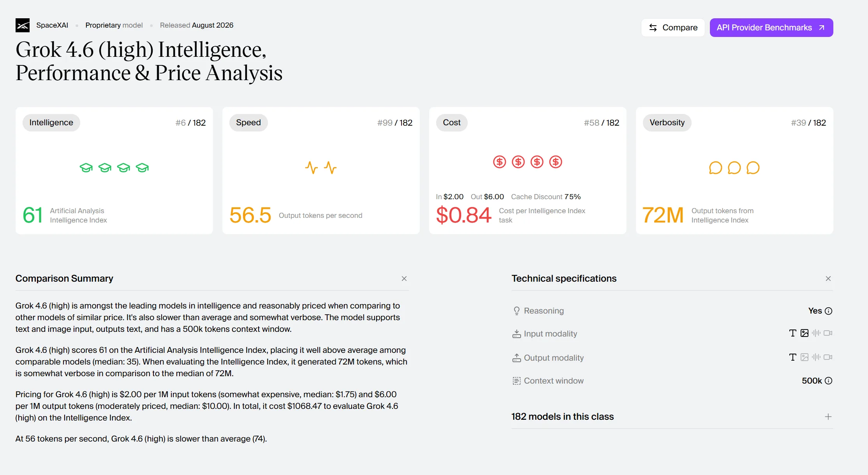Click the video output modality icon
868x475 pixels.
pyautogui.click(x=828, y=357)
